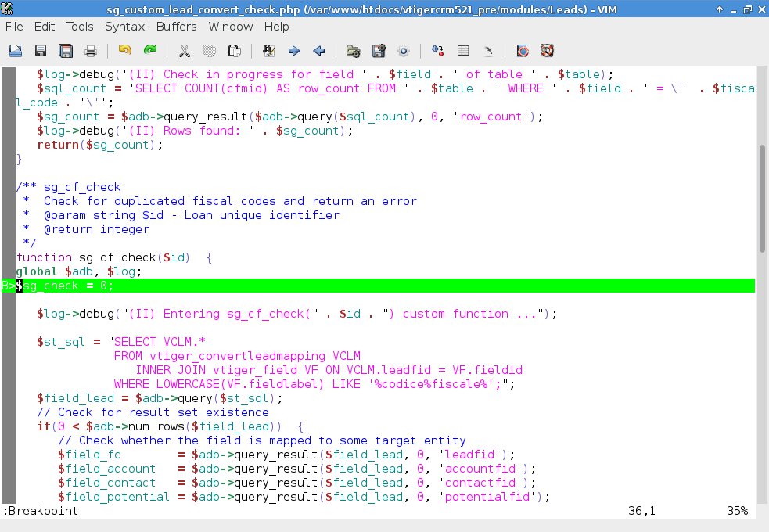Click the Open file toolbar icon
Screen dimensions: 769x532
click(16, 51)
